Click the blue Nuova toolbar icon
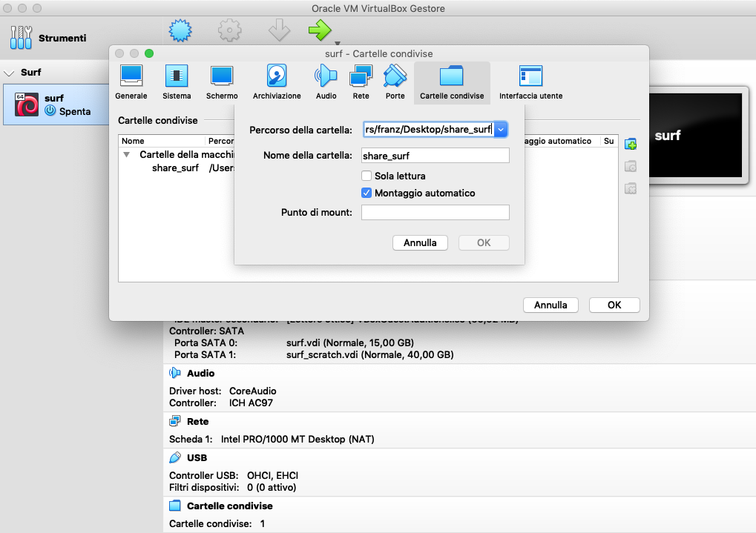 point(180,30)
